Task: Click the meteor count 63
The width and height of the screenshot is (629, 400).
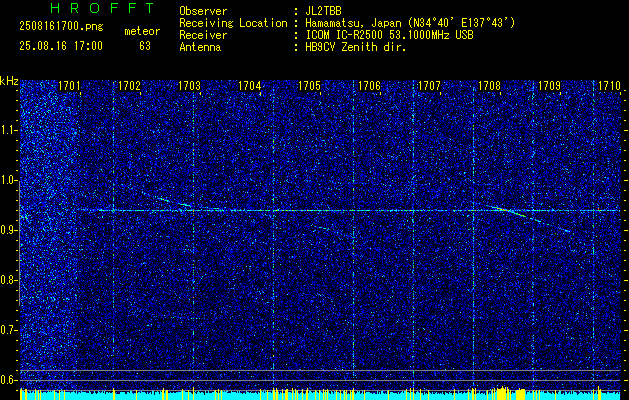Action: tap(145, 46)
